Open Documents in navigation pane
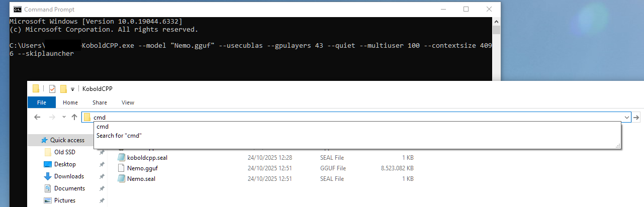 click(69, 188)
